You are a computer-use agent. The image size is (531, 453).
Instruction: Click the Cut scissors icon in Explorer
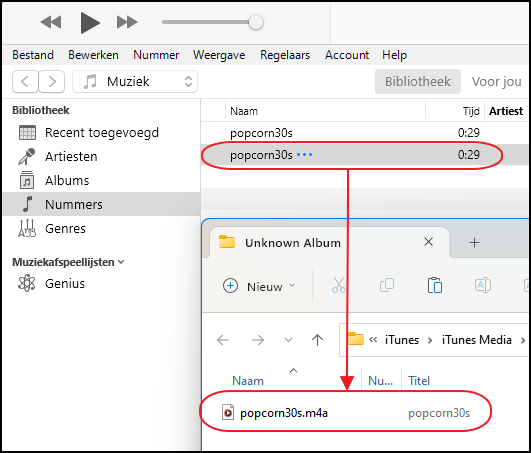(x=339, y=285)
